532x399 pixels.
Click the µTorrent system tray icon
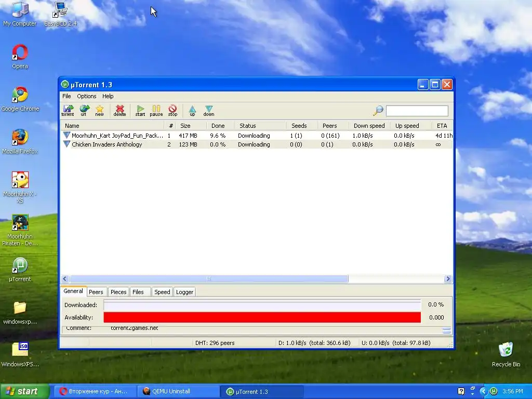click(x=494, y=391)
